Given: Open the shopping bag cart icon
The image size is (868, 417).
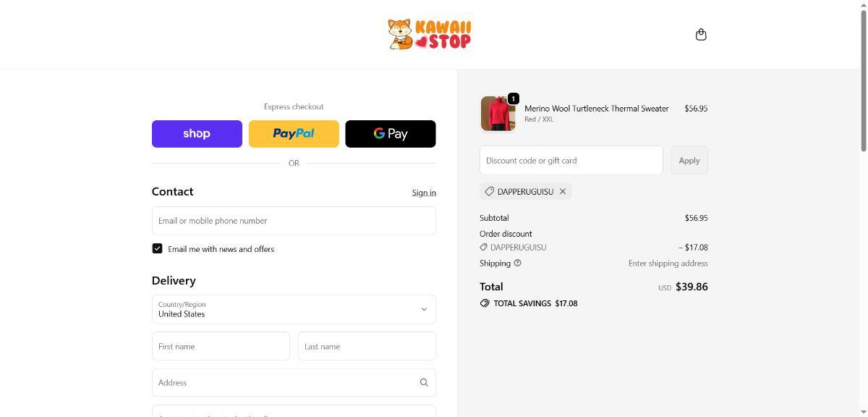Looking at the screenshot, I should 700,35.
